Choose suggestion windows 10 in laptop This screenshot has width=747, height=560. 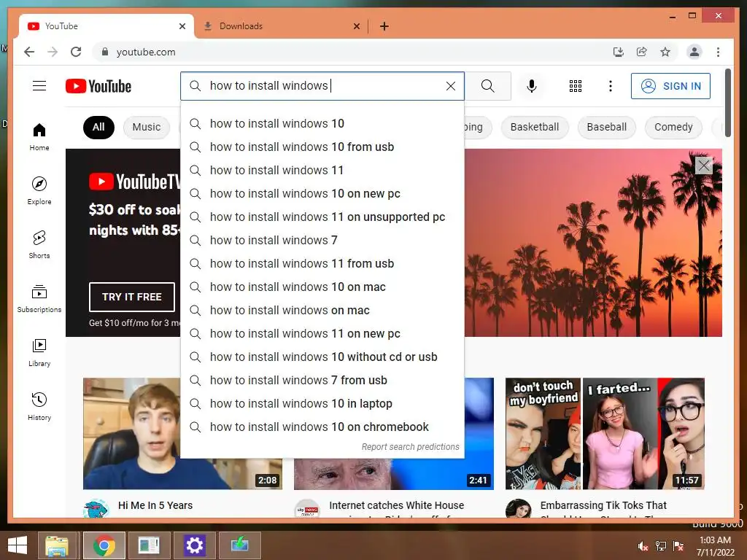click(x=322, y=404)
